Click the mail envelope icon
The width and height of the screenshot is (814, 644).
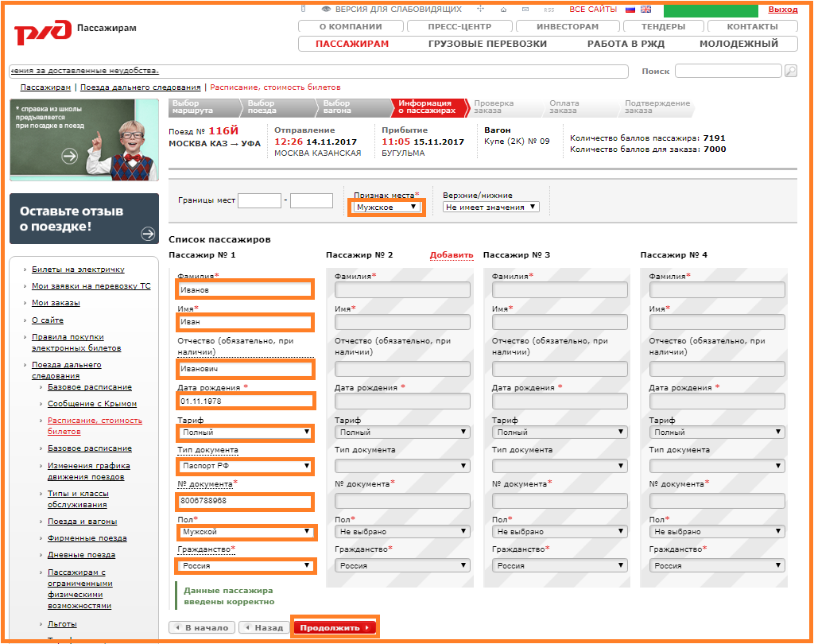(x=525, y=10)
